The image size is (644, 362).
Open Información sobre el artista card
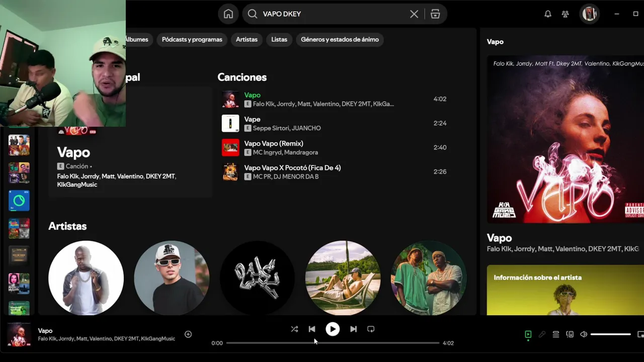pyautogui.click(x=566, y=290)
